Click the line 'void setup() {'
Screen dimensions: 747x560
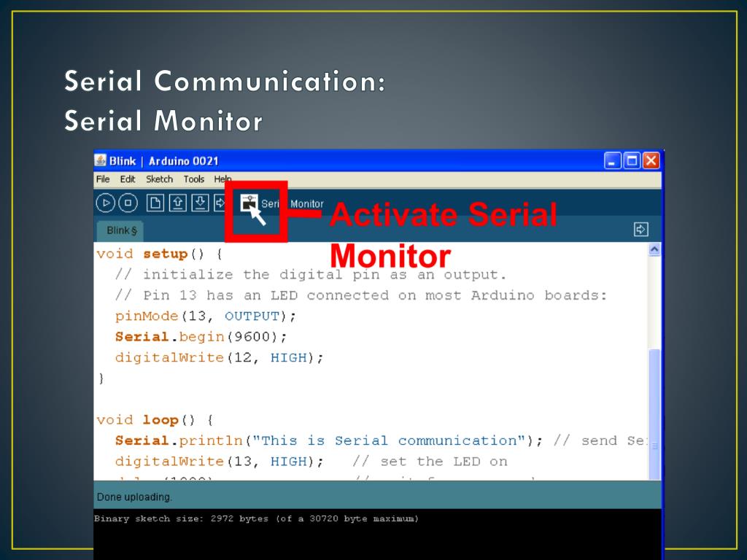pos(160,254)
